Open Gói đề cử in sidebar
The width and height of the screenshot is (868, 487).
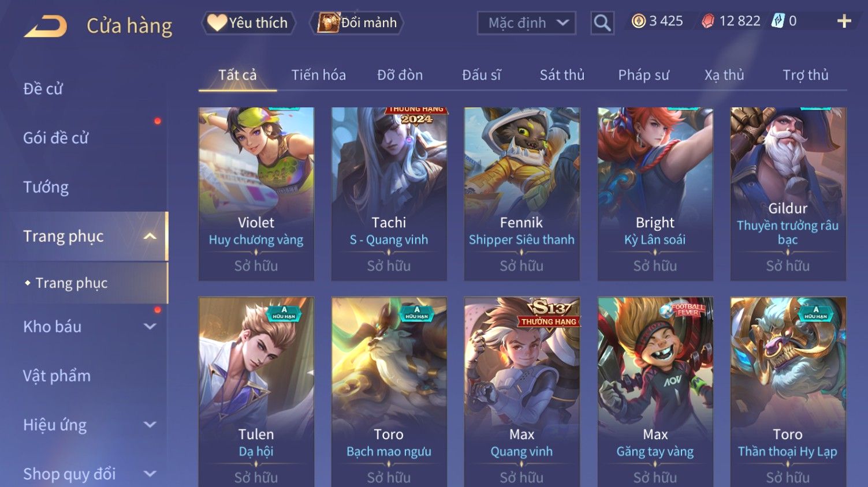click(x=56, y=138)
